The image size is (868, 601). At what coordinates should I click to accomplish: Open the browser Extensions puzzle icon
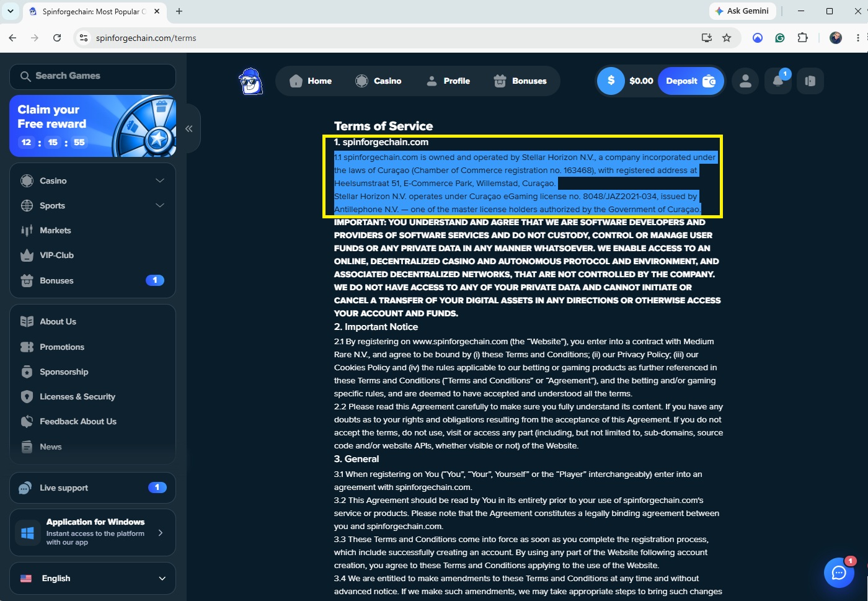click(x=802, y=38)
